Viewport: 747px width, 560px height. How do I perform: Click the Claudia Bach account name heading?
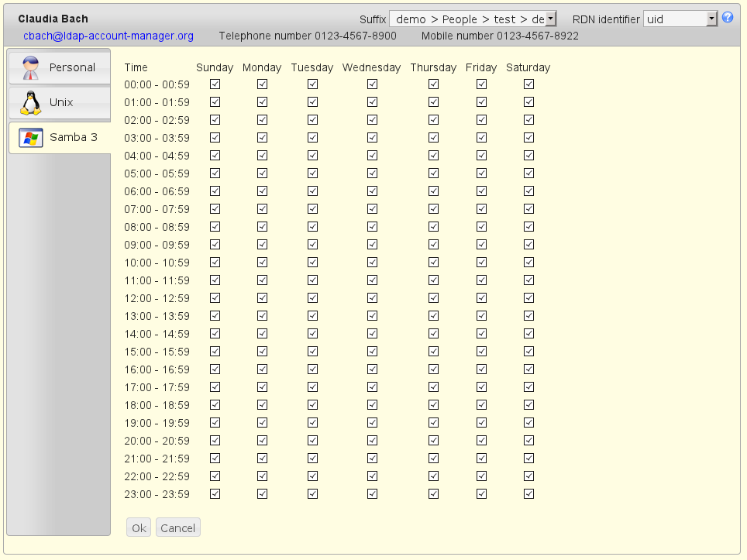pos(53,19)
